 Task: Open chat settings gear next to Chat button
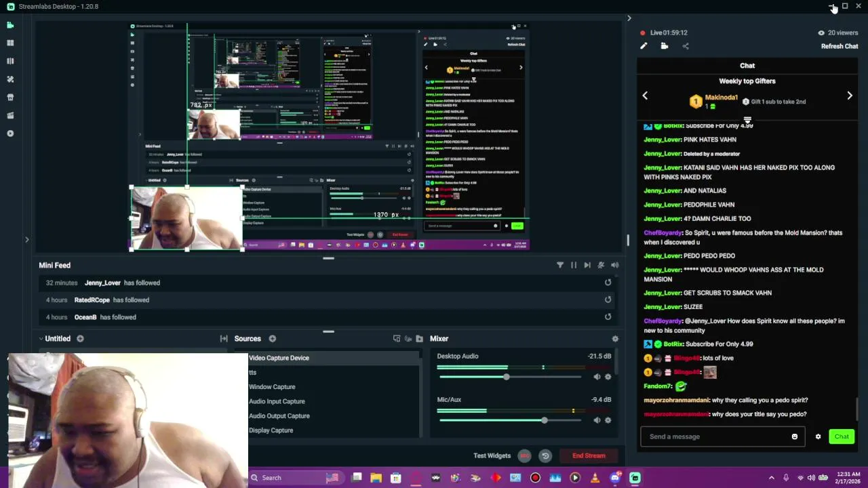click(818, 436)
